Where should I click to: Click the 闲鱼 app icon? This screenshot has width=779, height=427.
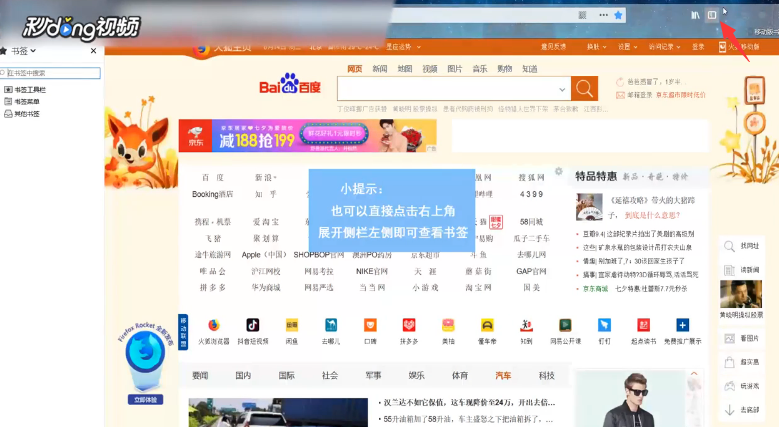coord(292,325)
